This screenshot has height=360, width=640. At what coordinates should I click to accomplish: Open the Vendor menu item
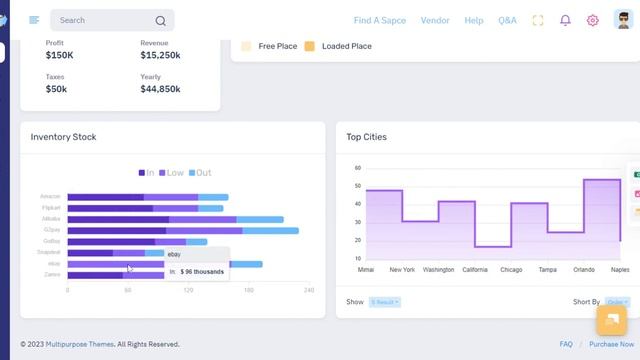(435, 20)
